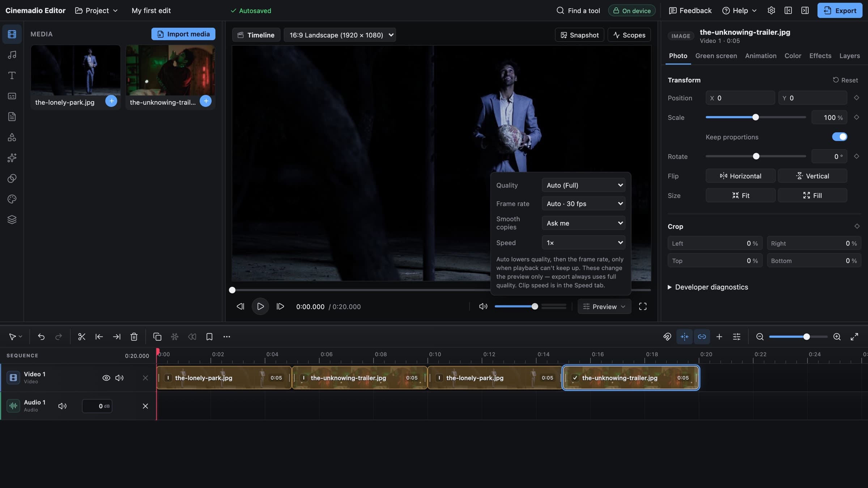Zoom out the timeline
This screenshot has height=488, width=868.
click(x=760, y=337)
